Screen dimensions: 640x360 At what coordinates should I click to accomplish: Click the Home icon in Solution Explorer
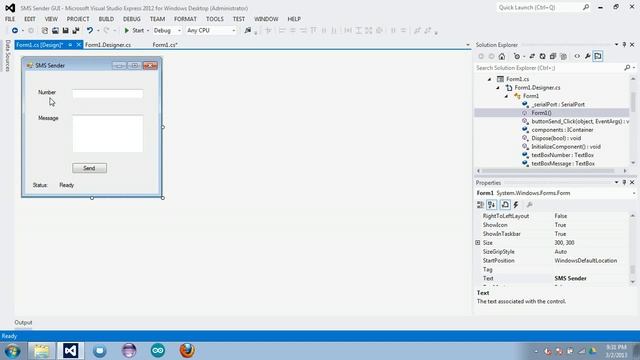502,56
